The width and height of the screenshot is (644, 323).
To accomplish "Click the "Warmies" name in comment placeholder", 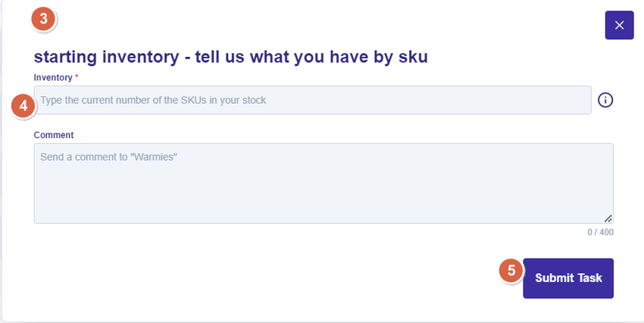I will [155, 157].
